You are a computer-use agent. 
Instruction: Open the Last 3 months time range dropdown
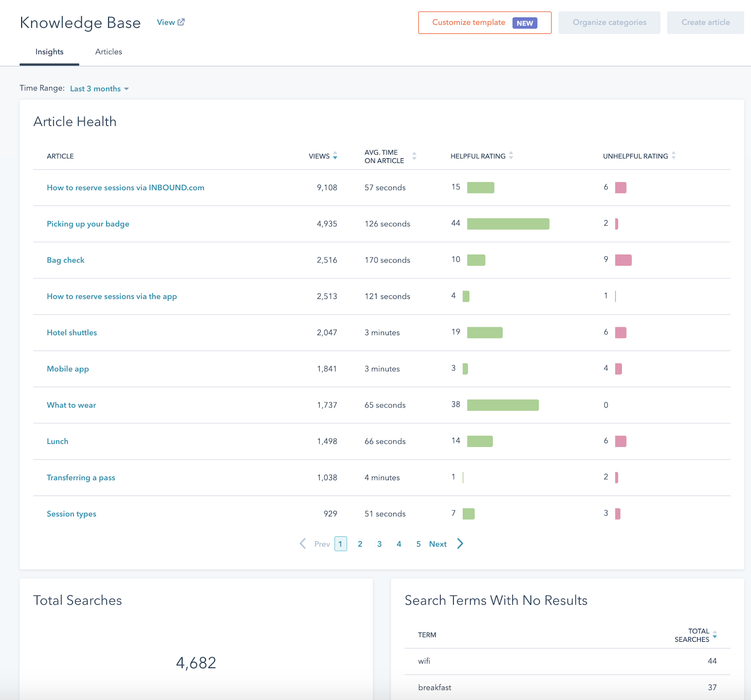click(99, 89)
